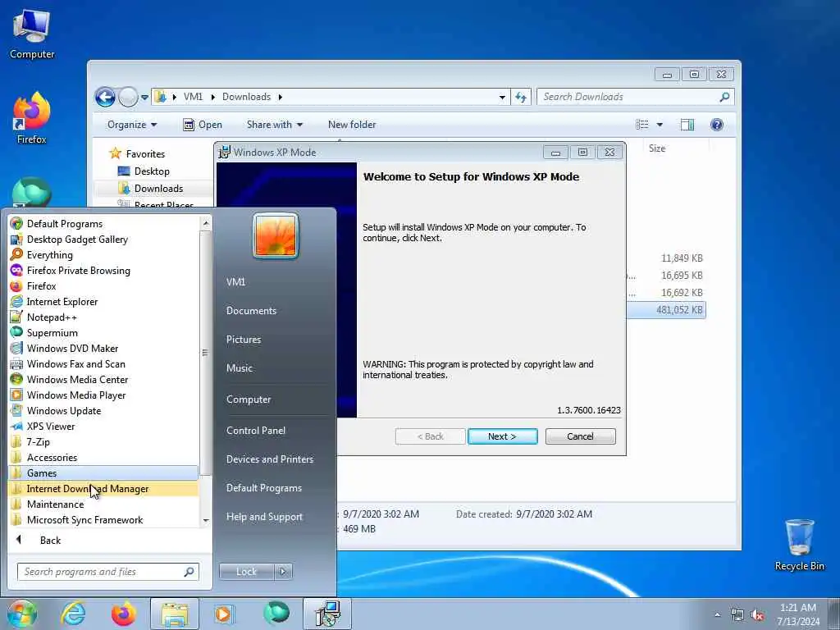The width and height of the screenshot is (840, 630).
Task: Show hidden tray icons arrow
Action: coord(717,615)
